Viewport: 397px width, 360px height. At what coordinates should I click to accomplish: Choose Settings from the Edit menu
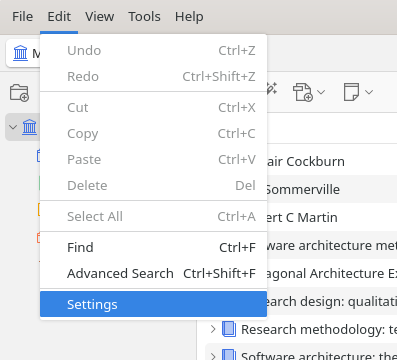coord(153,304)
